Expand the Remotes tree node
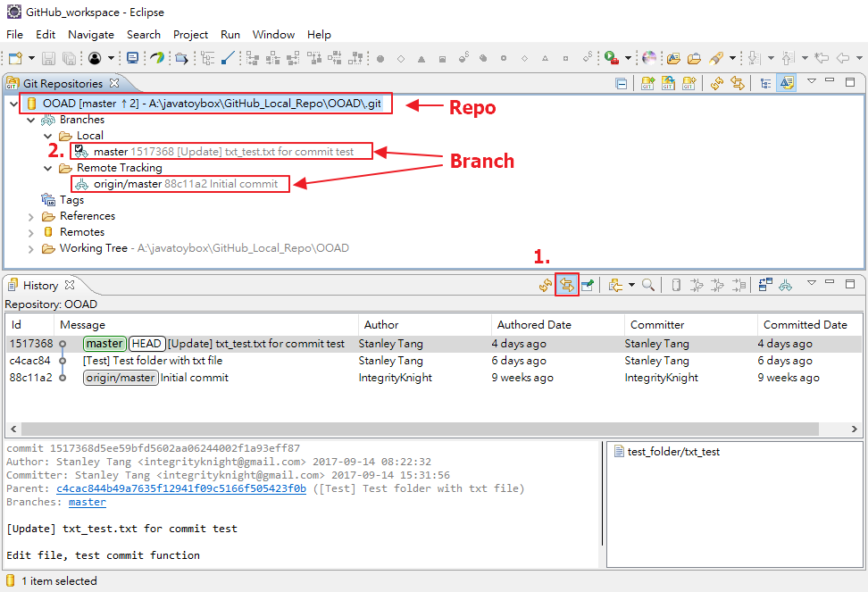This screenshot has height=592, width=868. coord(30,231)
